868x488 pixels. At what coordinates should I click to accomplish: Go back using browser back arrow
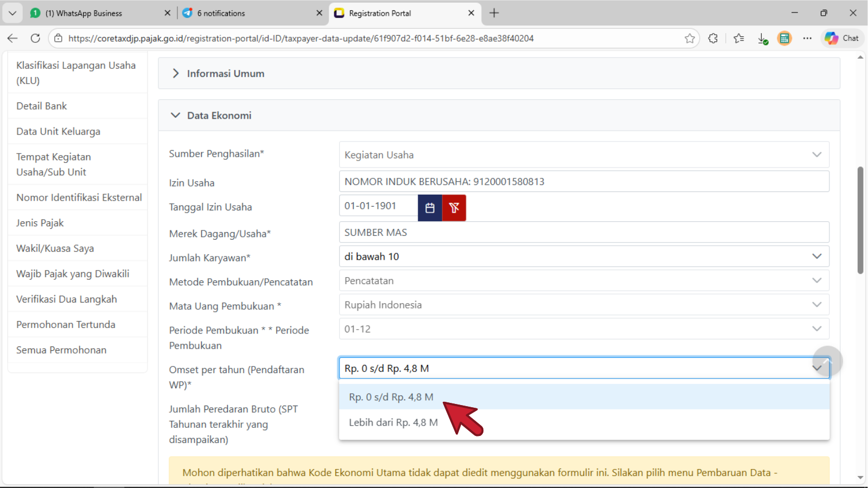tap(12, 38)
